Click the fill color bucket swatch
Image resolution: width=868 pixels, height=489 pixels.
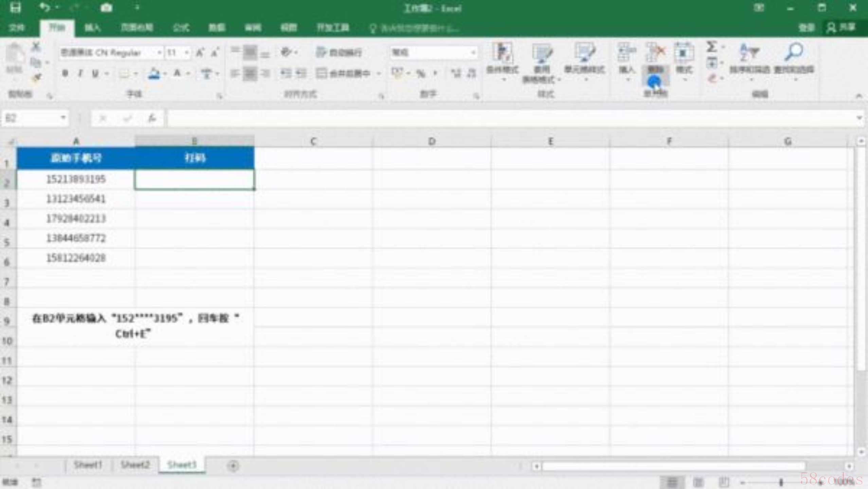pos(154,73)
